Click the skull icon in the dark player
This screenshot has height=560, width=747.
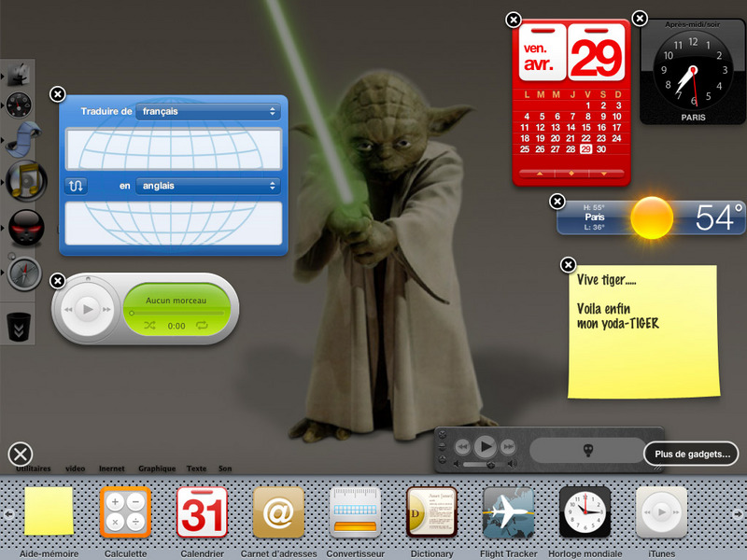click(588, 450)
